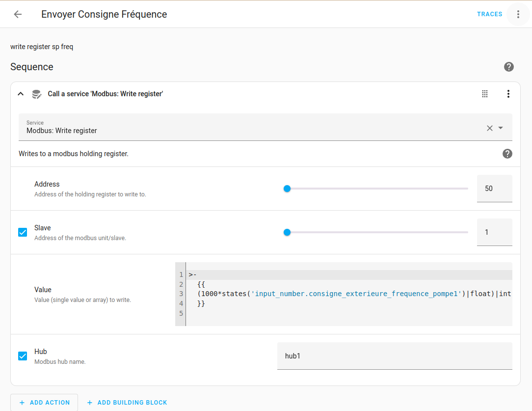The height and width of the screenshot is (411, 532).
Task: Disable the Hub option checkbox
Action: [23, 356]
